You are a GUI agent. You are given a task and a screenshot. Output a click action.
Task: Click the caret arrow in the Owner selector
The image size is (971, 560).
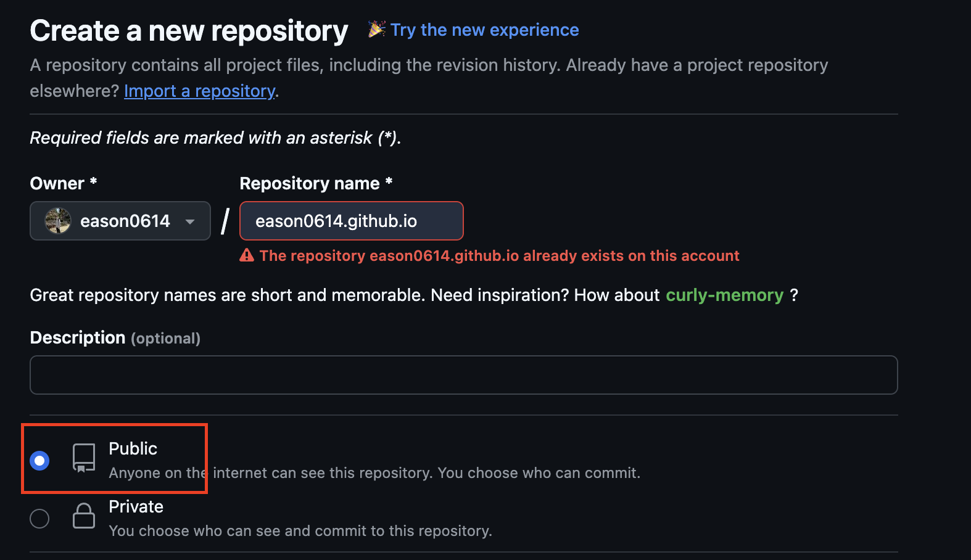click(x=190, y=221)
